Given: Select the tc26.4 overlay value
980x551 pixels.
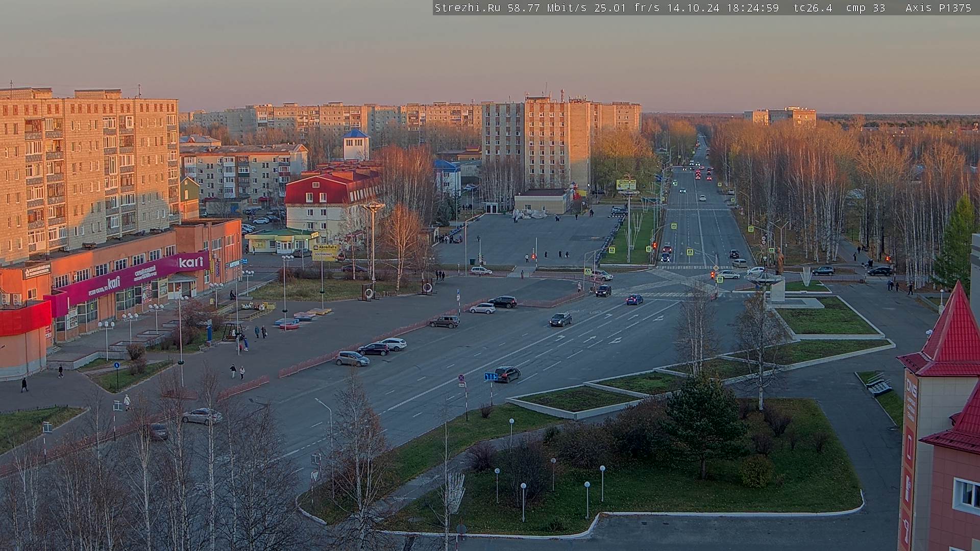Looking at the screenshot, I should (813, 8).
